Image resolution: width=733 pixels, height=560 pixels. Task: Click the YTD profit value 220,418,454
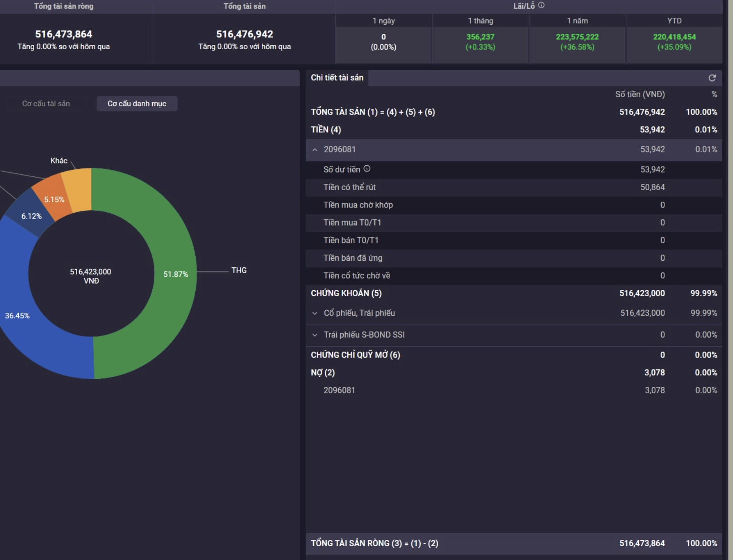coord(674,37)
